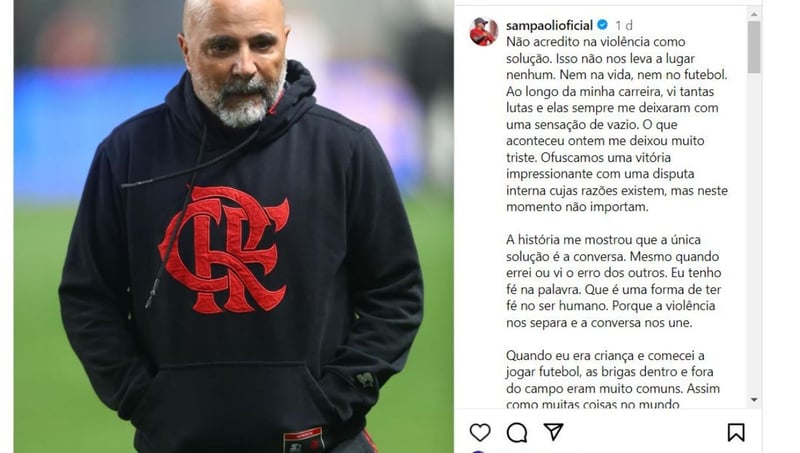800x453 pixels.
Task: Click the paragraph starting "A história me mostrou"
Action: click(x=613, y=281)
